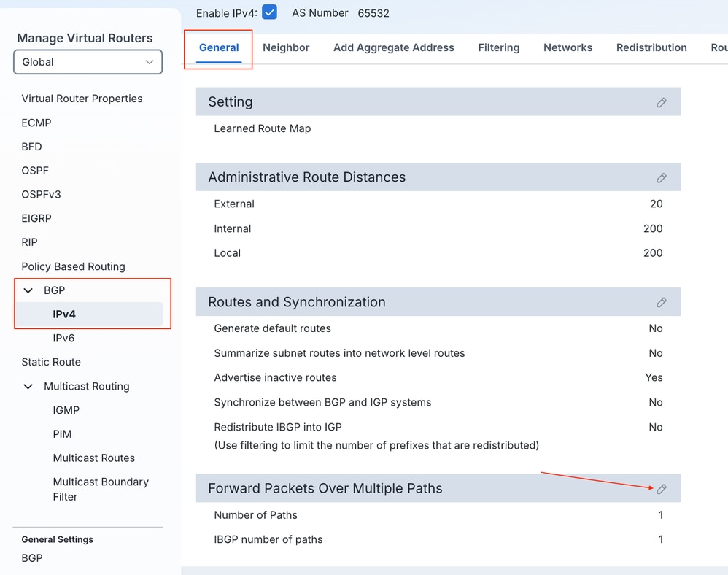Switch to the General tab
Screen dimensions: 728x575
pos(219,47)
